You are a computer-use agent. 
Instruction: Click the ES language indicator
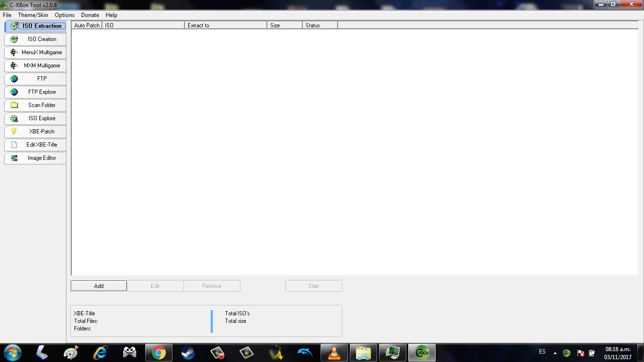[x=542, y=352]
